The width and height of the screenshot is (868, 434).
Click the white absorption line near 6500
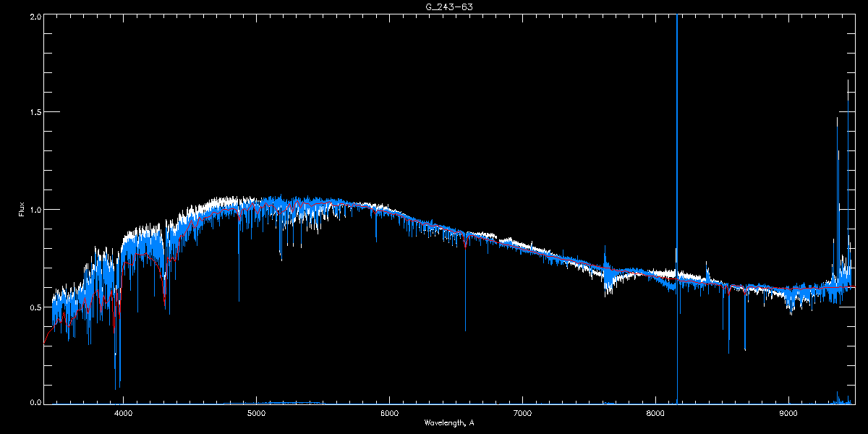(465, 304)
